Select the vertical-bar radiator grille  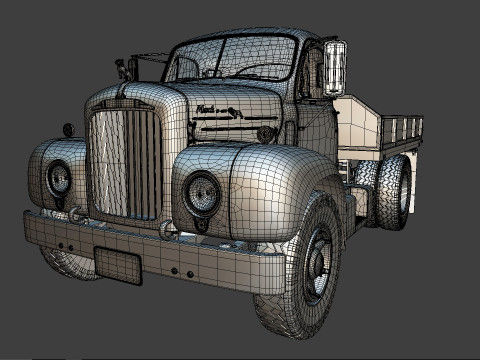coord(125,164)
